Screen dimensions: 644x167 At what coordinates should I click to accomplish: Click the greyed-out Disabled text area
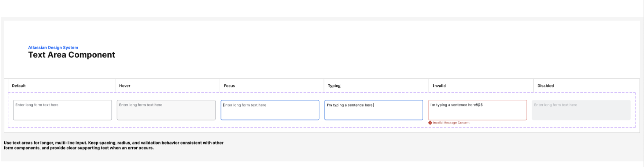581,110
